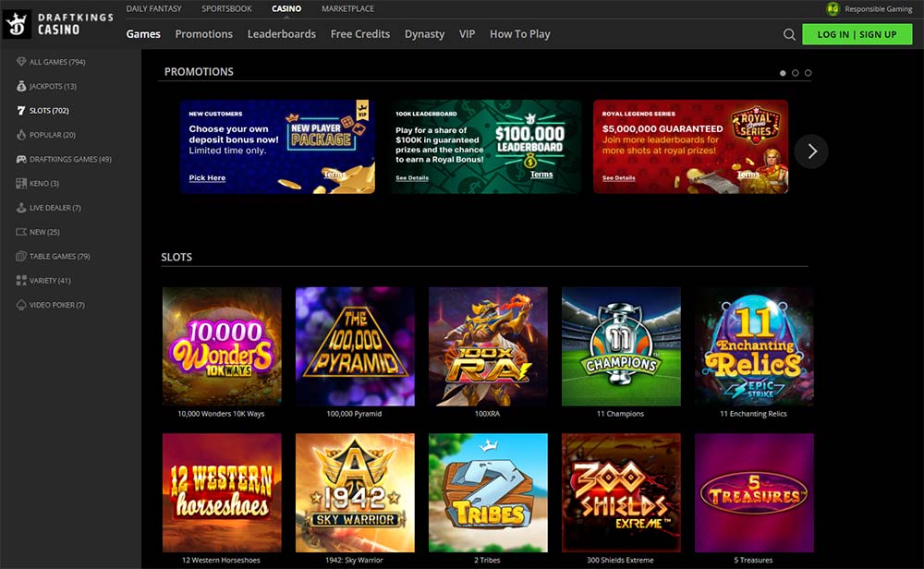Switch to Daily Fantasy tab
Image resolution: width=924 pixels, height=569 pixels.
tap(153, 9)
